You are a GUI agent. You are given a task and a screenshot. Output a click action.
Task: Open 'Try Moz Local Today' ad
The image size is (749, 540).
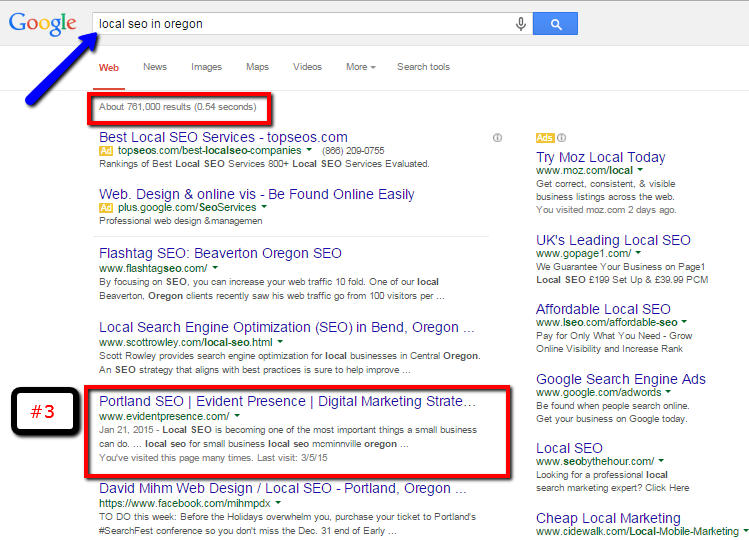(x=600, y=157)
